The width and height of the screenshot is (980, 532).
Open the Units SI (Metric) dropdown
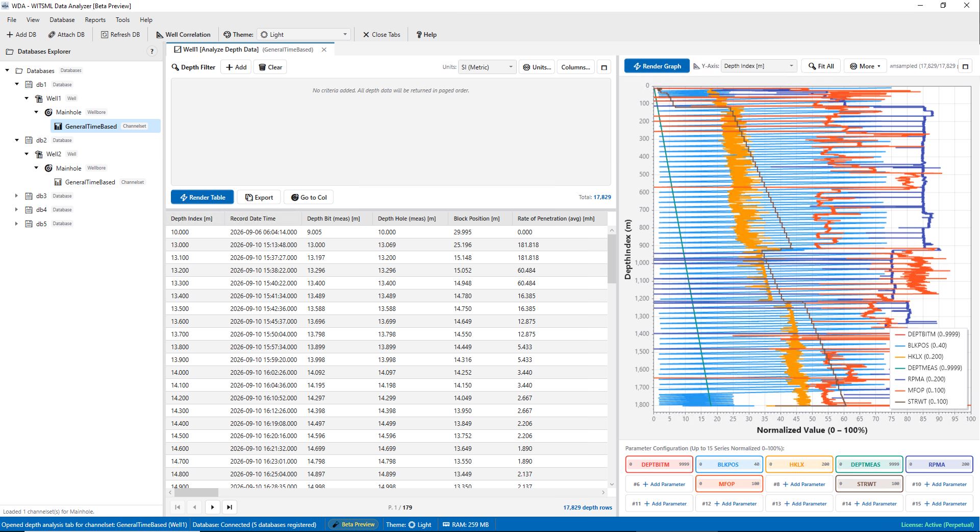tap(487, 67)
